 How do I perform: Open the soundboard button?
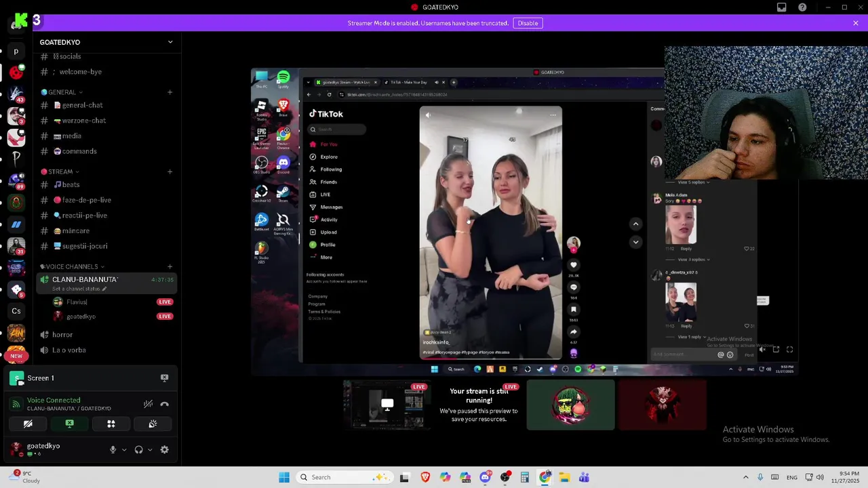point(153,424)
